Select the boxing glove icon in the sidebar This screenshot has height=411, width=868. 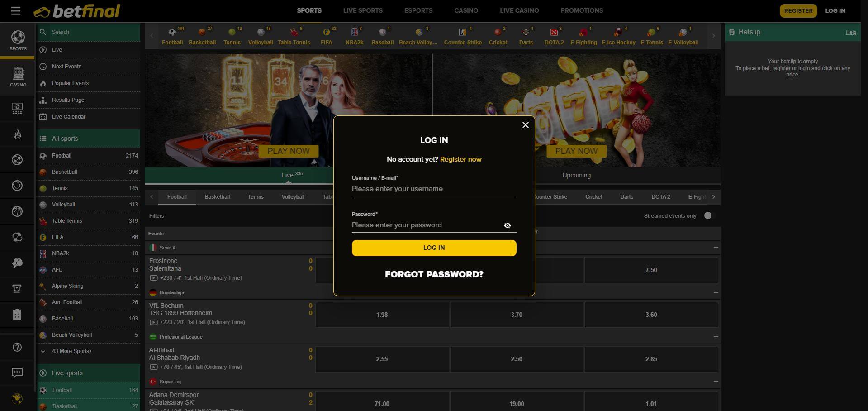(x=17, y=263)
